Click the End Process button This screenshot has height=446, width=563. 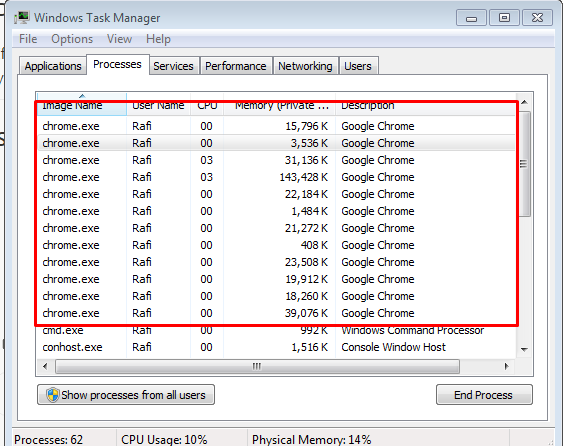484,395
